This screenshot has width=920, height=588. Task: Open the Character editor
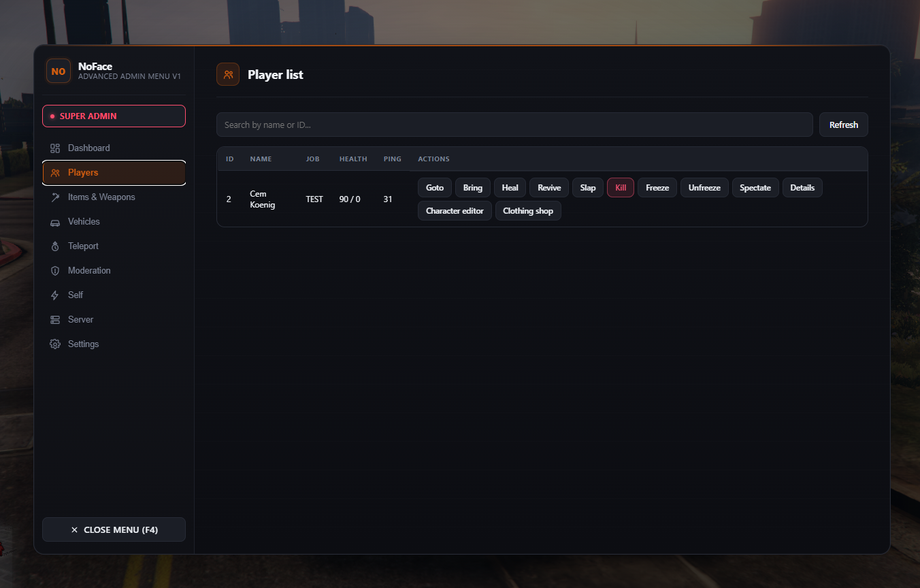(x=455, y=211)
